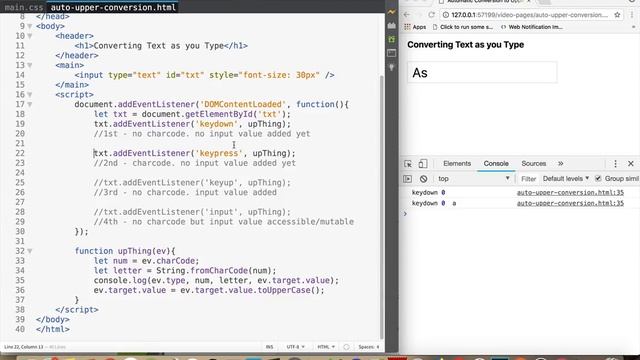Click 'fromCharCode' on line 34
Image resolution: width=640 pixels, height=360 pixels.
pyautogui.click(x=219, y=271)
